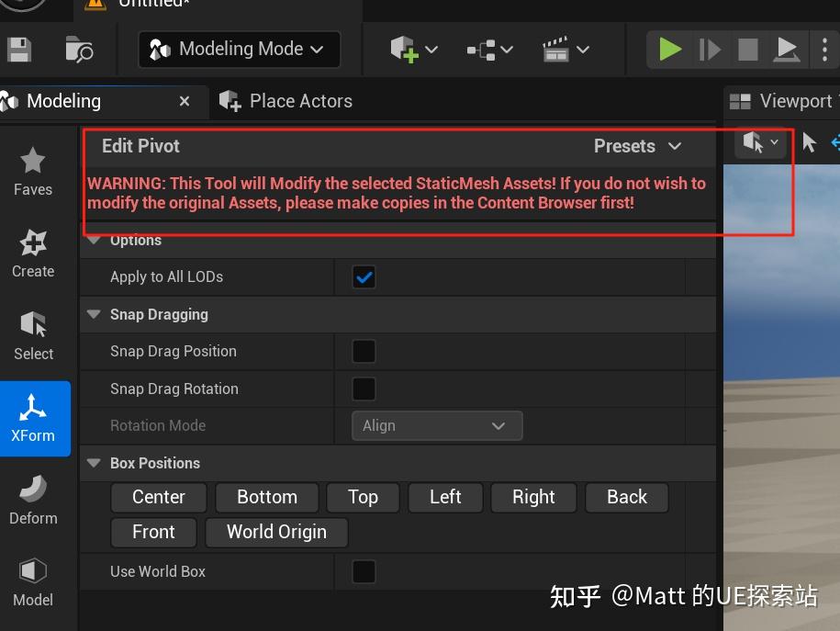
Task: Select the Faves star in Modeling sidebar
Action: 33,170
